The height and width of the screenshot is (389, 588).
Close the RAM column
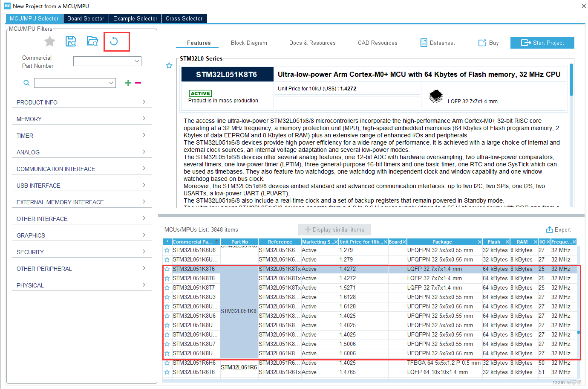(x=536, y=242)
